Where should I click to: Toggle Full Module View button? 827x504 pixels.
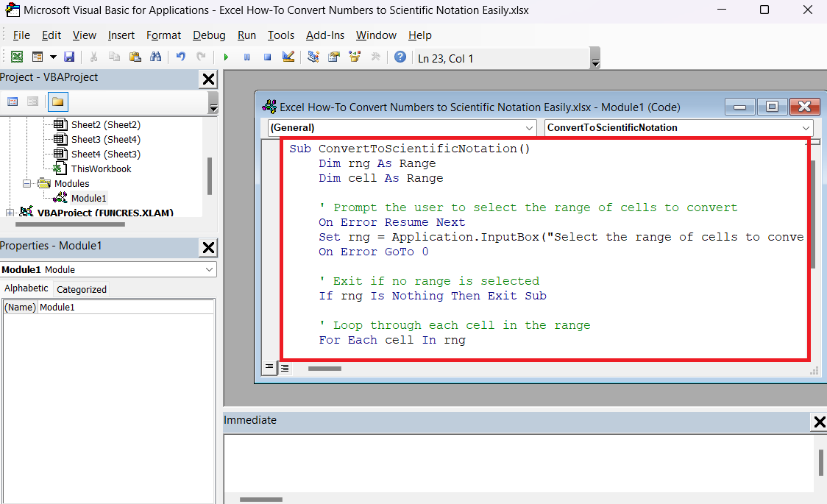click(x=285, y=368)
